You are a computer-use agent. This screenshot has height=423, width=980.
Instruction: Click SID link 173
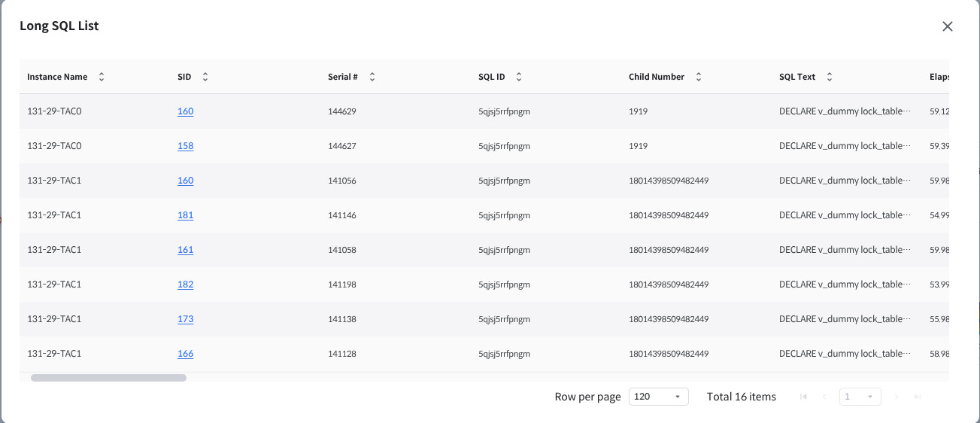pos(185,319)
